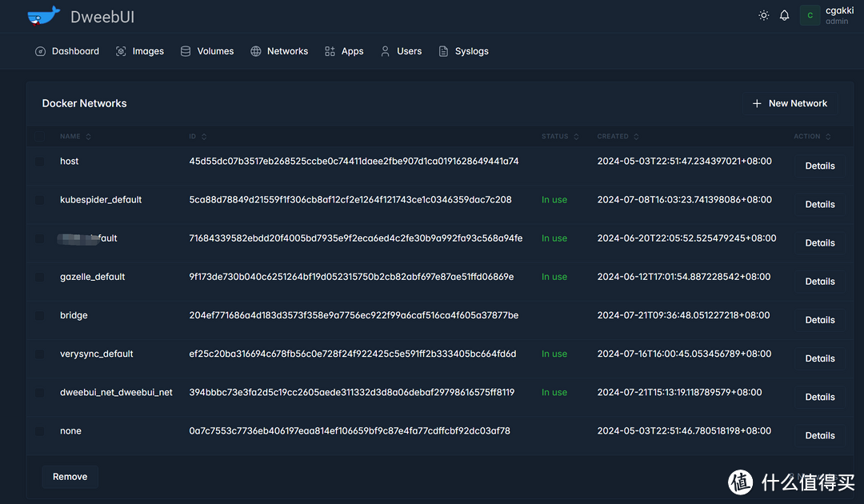
Task: Check the kubespider_default network checkbox
Action: coord(40,200)
